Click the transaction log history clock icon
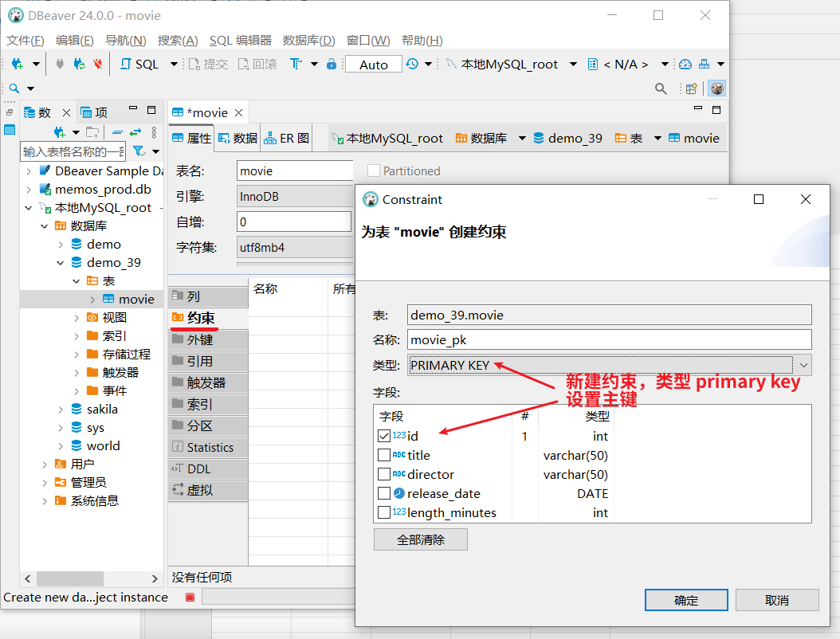The width and height of the screenshot is (840, 639). point(412,65)
